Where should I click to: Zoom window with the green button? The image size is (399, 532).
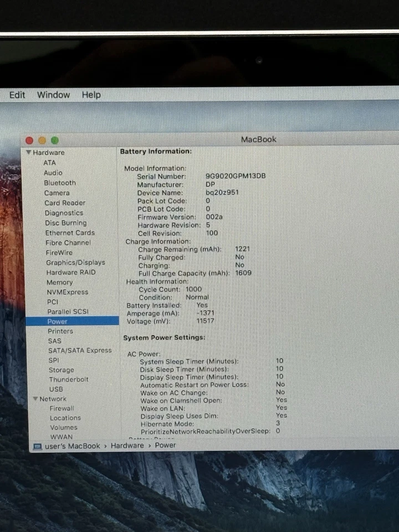coord(55,140)
